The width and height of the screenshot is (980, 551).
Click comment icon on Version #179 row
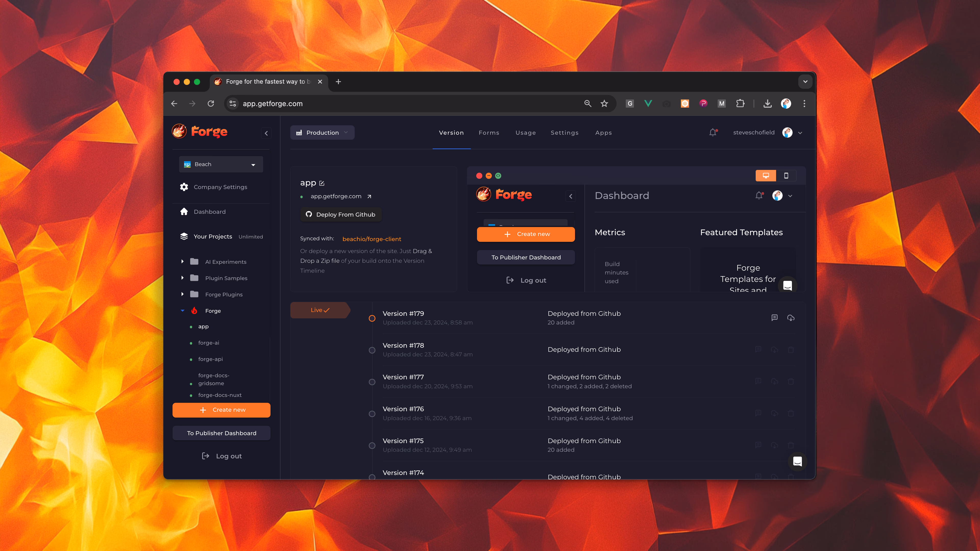point(775,318)
